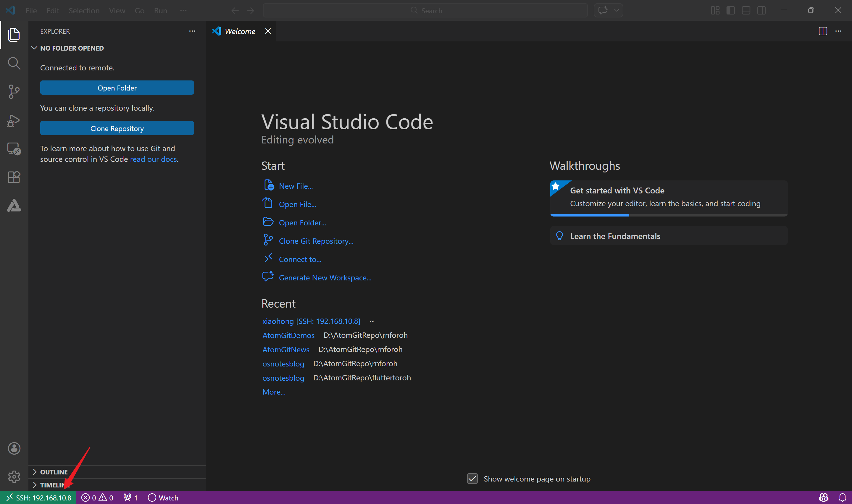852x504 pixels.
Task: Show errors and warnings in status bar
Action: pos(97,497)
